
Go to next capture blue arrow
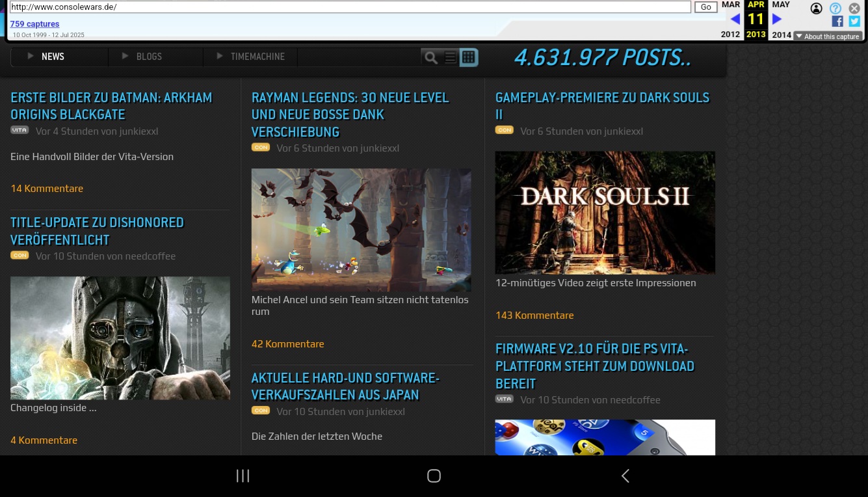(x=776, y=19)
